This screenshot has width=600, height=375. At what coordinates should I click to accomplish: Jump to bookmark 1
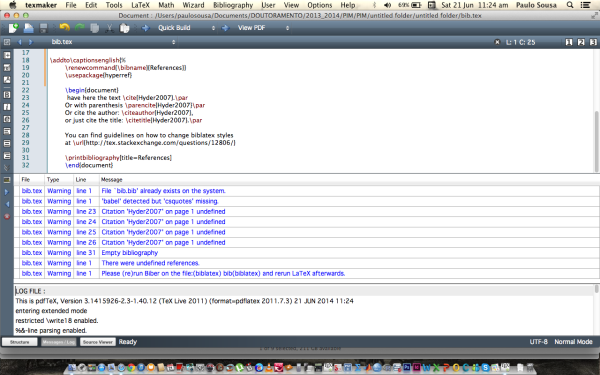click(x=569, y=42)
